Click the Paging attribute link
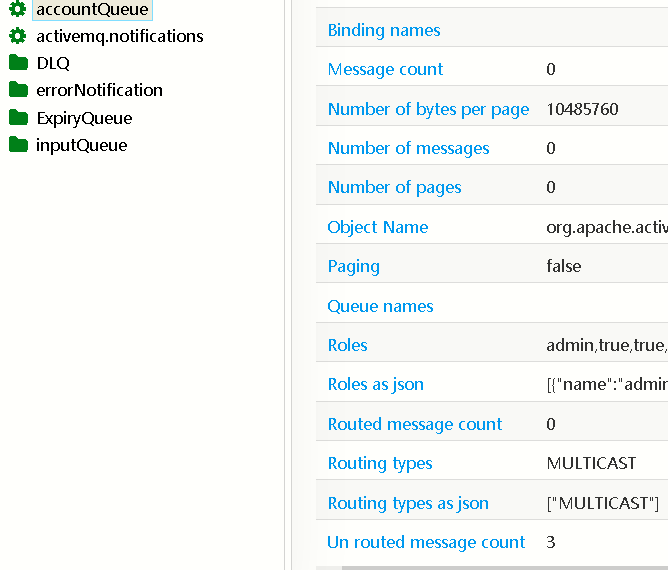This screenshot has width=668, height=570. pos(353,266)
